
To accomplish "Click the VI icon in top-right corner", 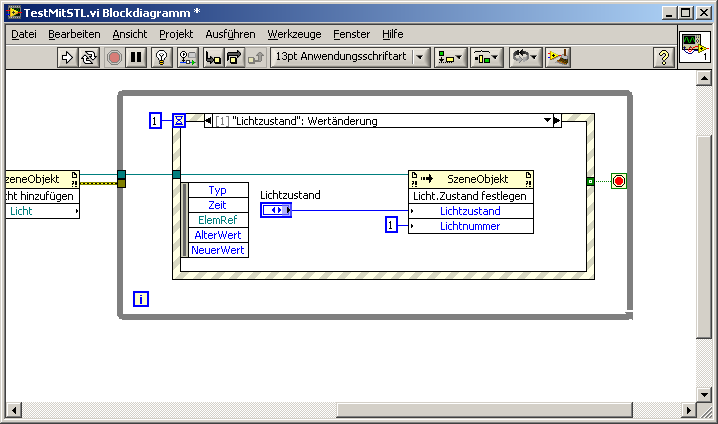I will [x=695, y=47].
